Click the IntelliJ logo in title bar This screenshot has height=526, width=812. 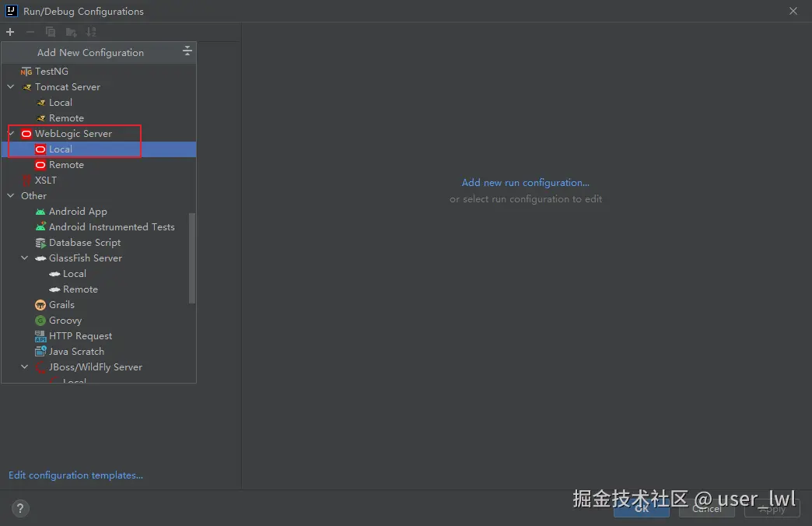point(12,11)
